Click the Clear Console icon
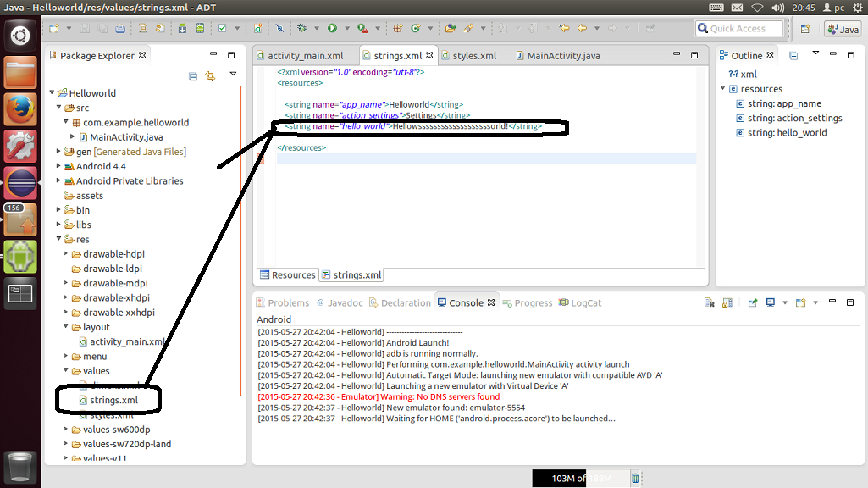Screen dimensions: 868x488 pyautogui.click(x=709, y=302)
